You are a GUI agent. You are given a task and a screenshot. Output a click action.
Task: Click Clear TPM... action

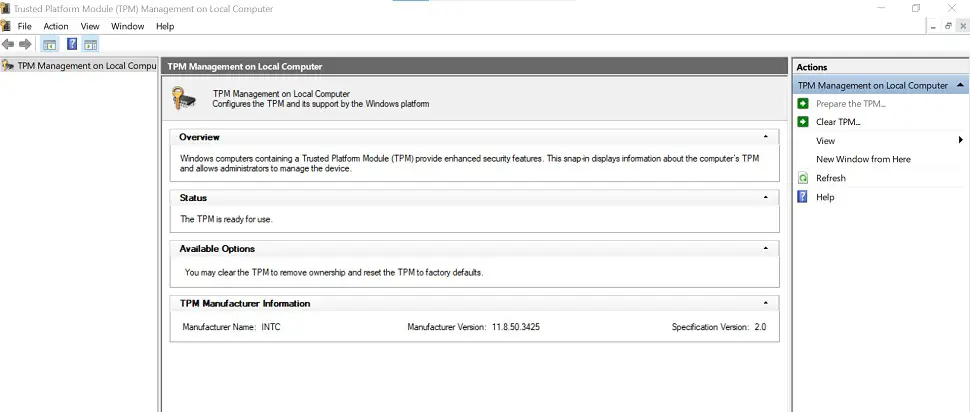pyautogui.click(x=838, y=122)
